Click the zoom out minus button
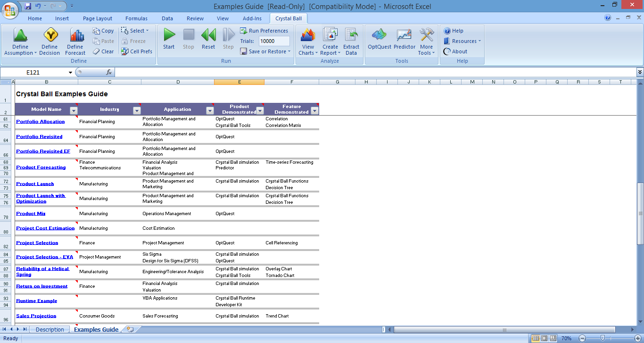The height and width of the screenshot is (343, 644). pos(582,338)
